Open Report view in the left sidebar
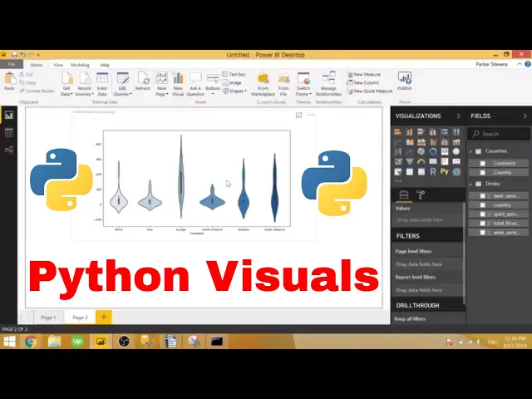This screenshot has width=532, height=399. 9,115
